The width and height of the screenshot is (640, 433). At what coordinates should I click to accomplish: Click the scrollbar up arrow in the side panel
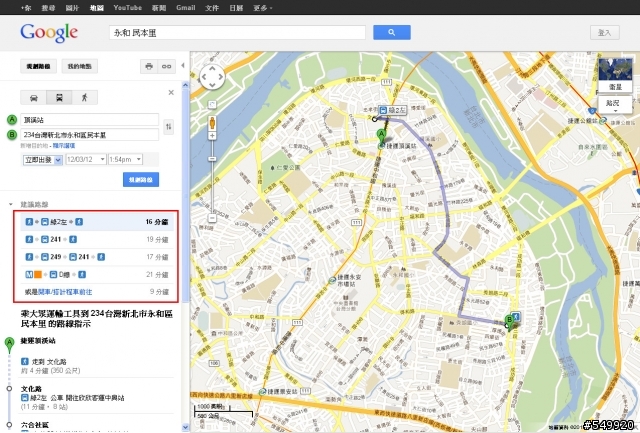185,85
